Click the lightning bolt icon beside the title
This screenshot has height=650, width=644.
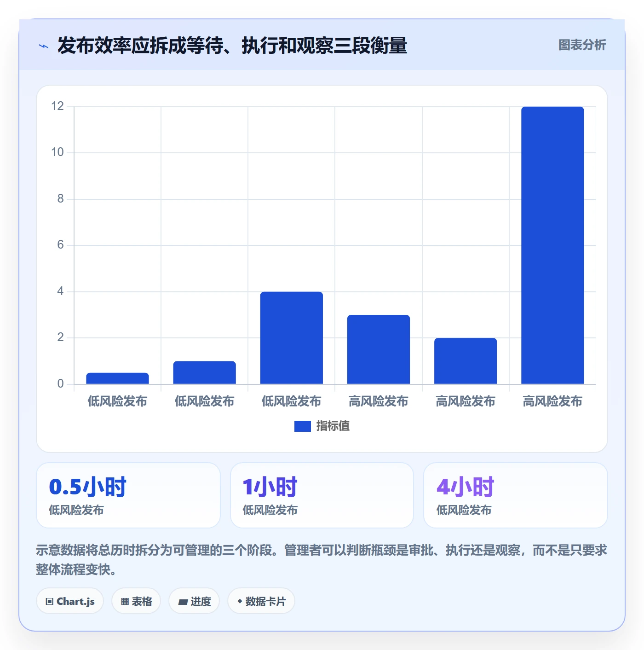click(x=44, y=46)
